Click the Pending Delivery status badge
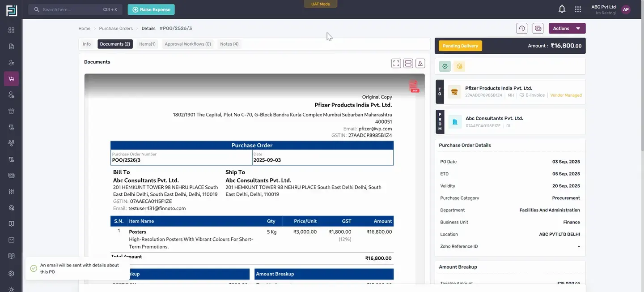This screenshot has height=292, width=644. 460,46
